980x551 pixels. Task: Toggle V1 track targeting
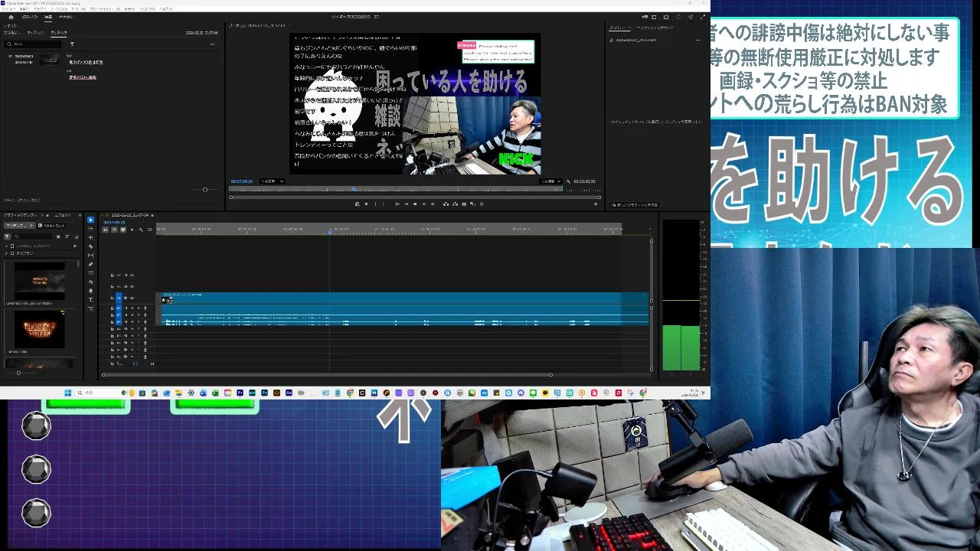click(119, 298)
